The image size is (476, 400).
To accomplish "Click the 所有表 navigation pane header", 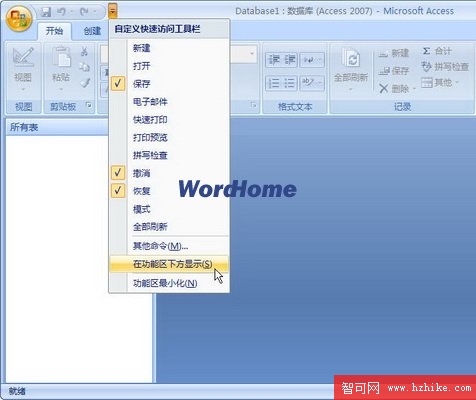I will (x=57, y=127).
